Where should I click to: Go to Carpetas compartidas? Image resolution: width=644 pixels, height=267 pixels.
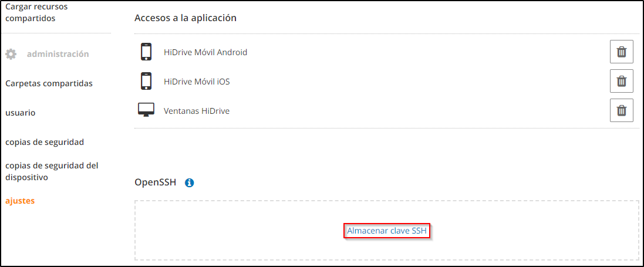(x=49, y=83)
